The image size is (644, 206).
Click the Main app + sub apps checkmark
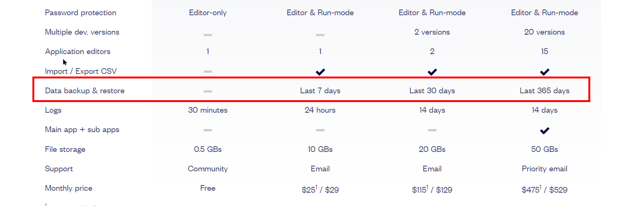[x=545, y=131]
